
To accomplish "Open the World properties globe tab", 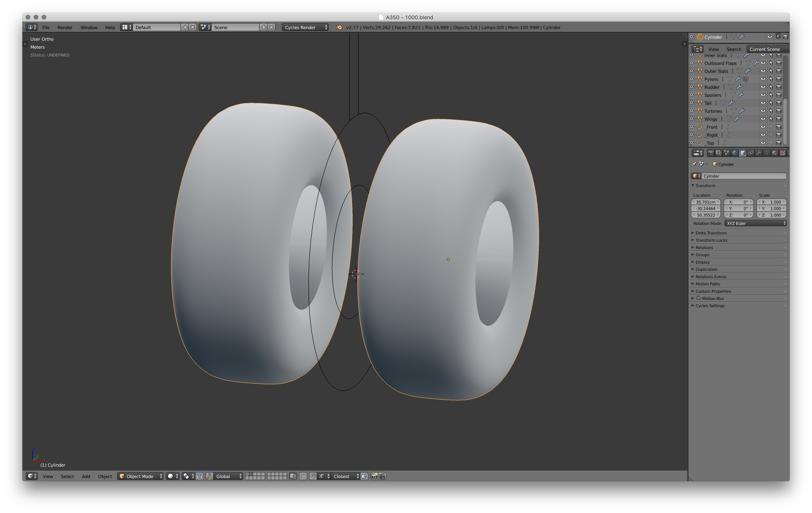I will coord(734,153).
